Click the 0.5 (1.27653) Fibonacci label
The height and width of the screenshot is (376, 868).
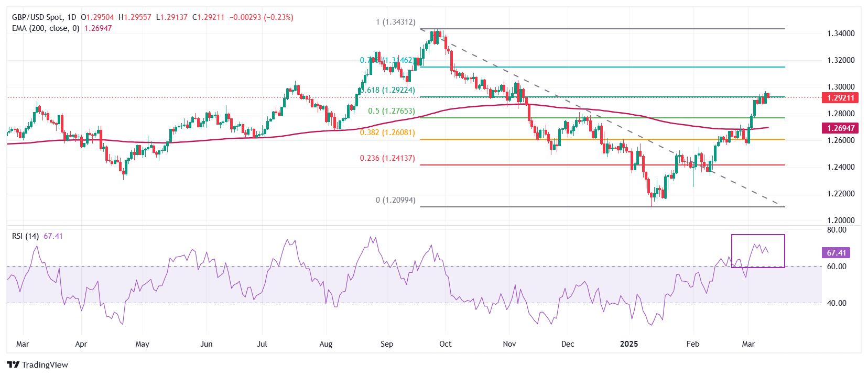tap(391, 111)
